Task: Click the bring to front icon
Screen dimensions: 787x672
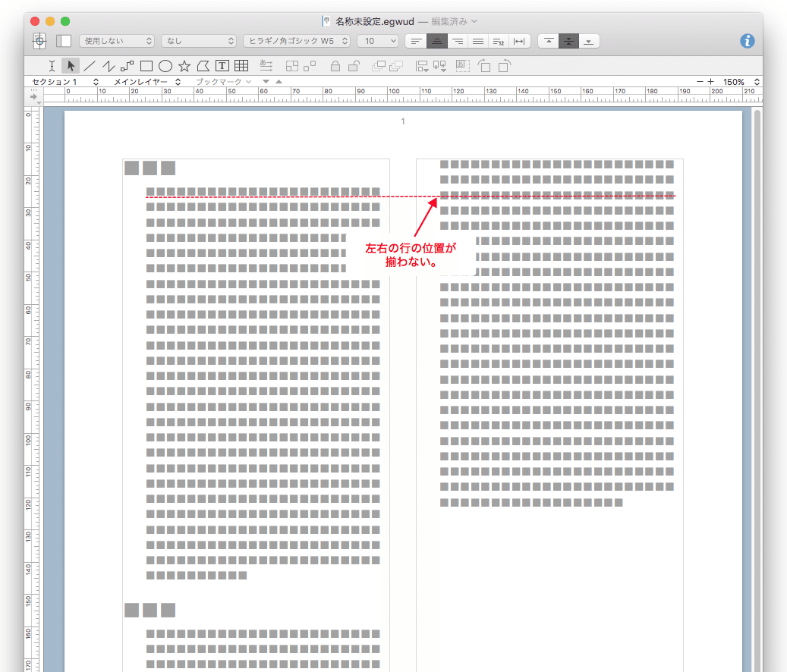Action: click(379, 66)
